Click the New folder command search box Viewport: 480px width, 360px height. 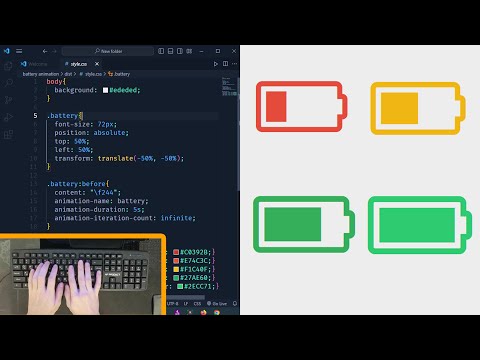[108, 51]
